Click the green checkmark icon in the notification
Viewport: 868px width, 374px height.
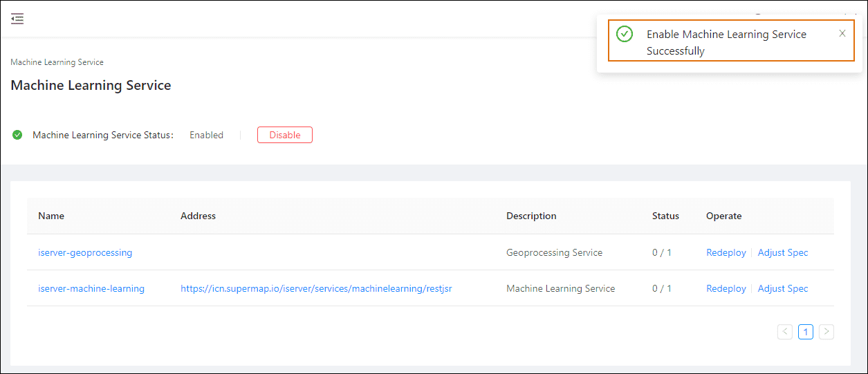(x=625, y=34)
